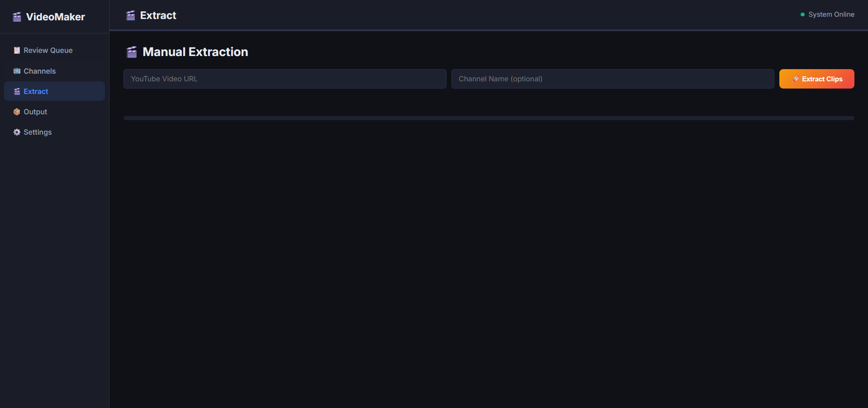Click the Manual Extraction clapperboard icon
Image resolution: width=868 pixels, height=408 pixels.
point(132,52)
